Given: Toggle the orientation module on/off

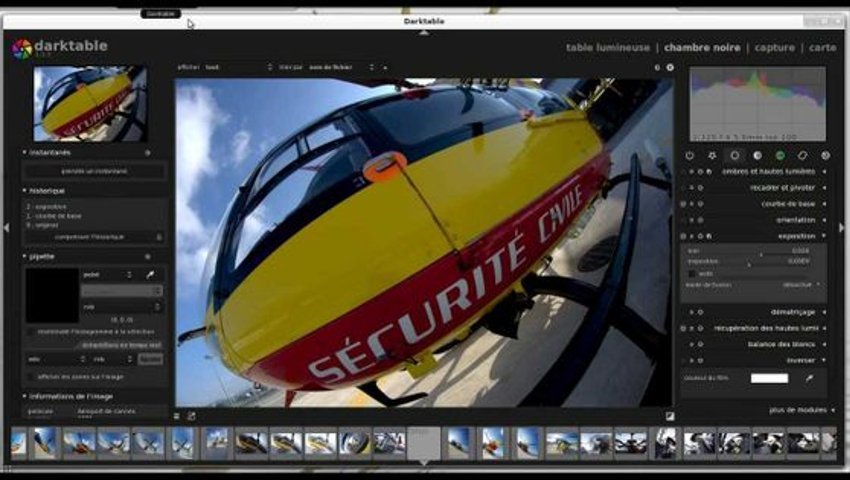Looking at the screenshot, I should pyautogui.click(x=683, y=220).
